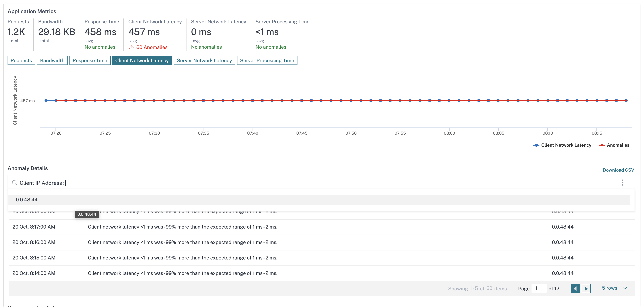Click the first data point on latency chart
The height and width of the screenshot is (307, 644).
click(x=46, y=101)
